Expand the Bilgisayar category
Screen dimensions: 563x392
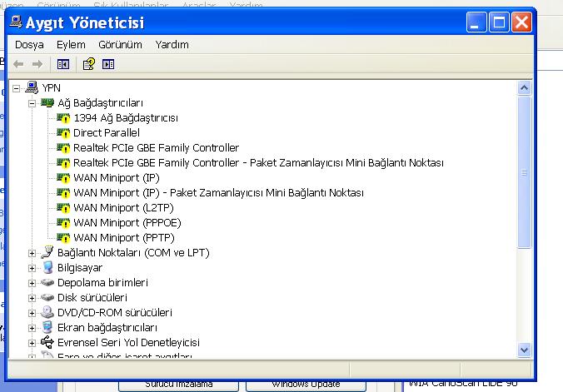pos(32,269)
